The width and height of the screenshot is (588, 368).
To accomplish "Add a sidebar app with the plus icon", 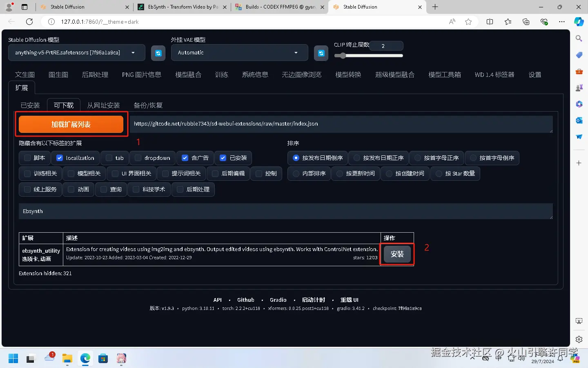I will (x=579, y=163).
